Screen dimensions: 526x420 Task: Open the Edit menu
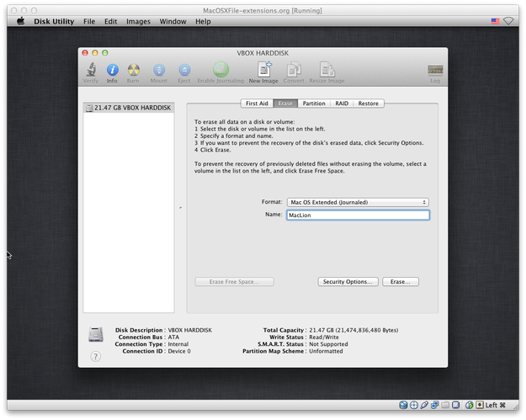click(x=111, y=22)
